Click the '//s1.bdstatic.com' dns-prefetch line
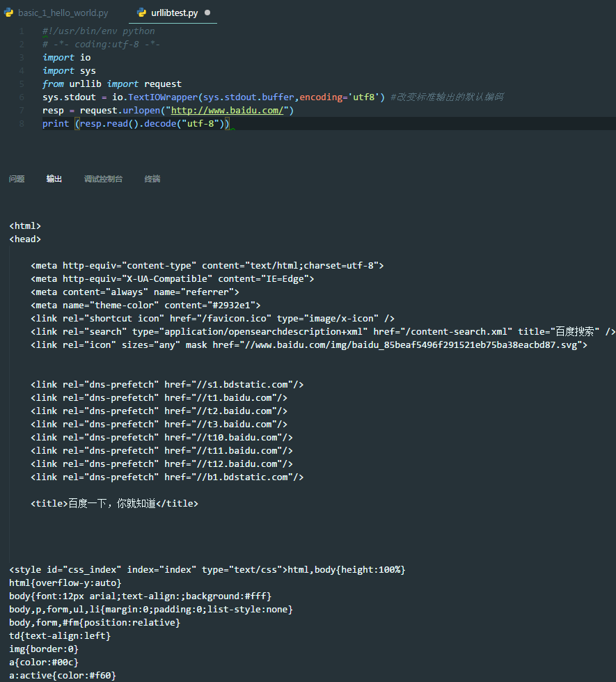The height and width of the screenshot is (682, 616). click(x=167, y=384)
